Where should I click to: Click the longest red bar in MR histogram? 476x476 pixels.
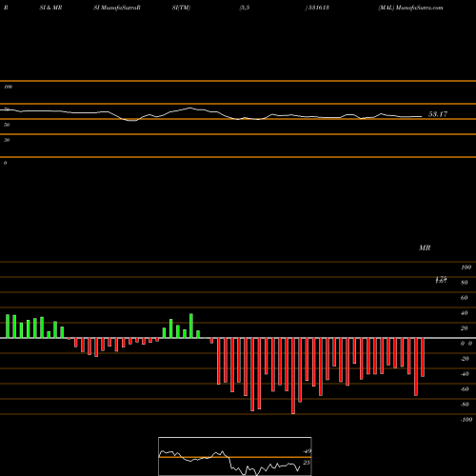coord(293,376)
